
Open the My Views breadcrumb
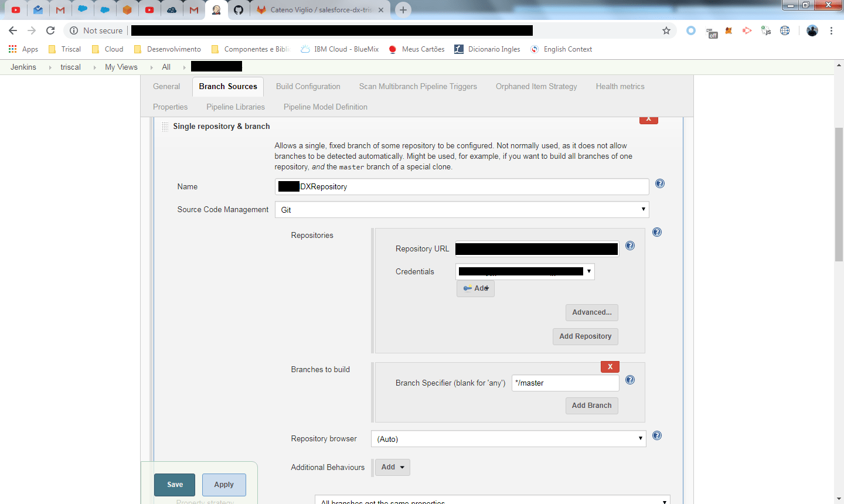pyautogui.click(x=121, y=67)
